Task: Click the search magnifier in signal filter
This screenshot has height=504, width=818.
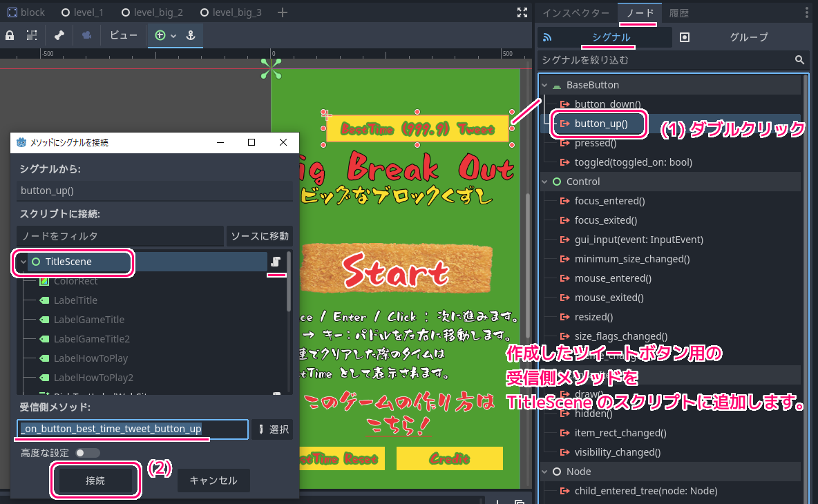Action: pos(799,60)
